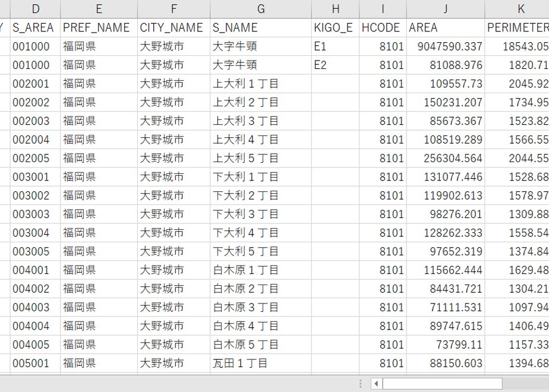Click PERIMETER cell 1157.33
The width and height of the screenshot is (549, 392).
[x=517, y=344]
